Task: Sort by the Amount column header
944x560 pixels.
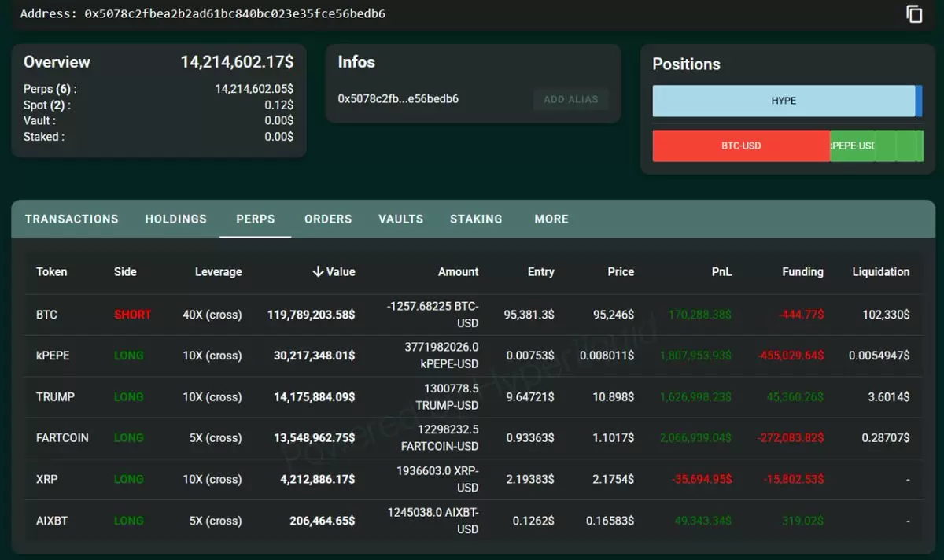Action: (x=459, y=271)
